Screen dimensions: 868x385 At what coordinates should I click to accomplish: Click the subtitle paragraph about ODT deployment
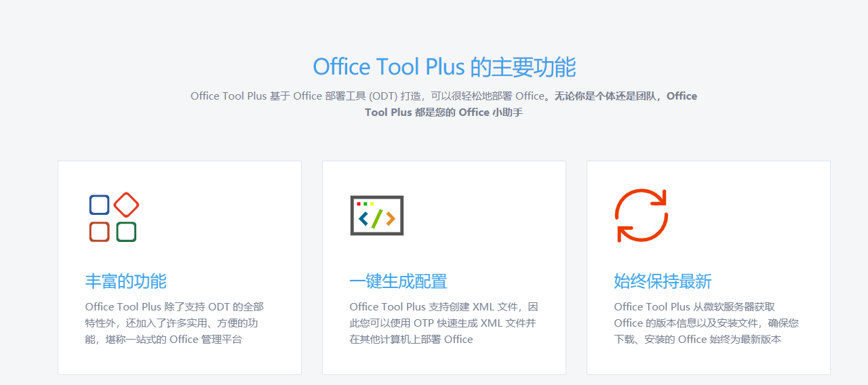tap(444, 104)
